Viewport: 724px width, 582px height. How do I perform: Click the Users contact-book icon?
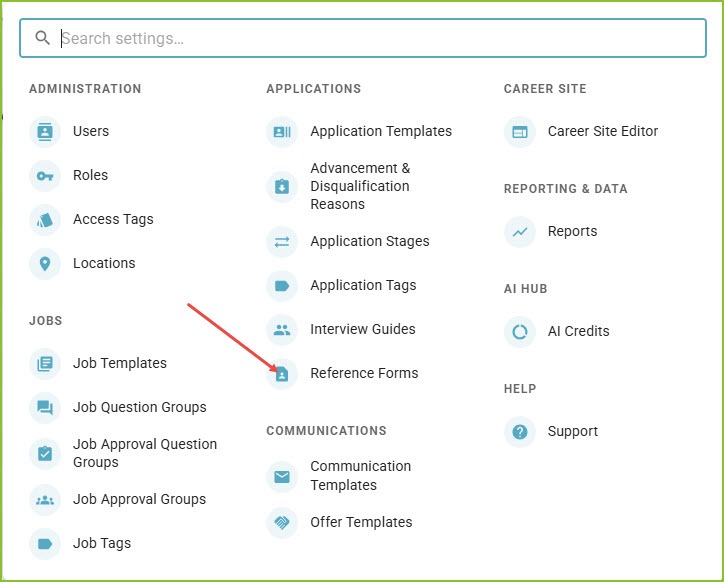(45, 132)
